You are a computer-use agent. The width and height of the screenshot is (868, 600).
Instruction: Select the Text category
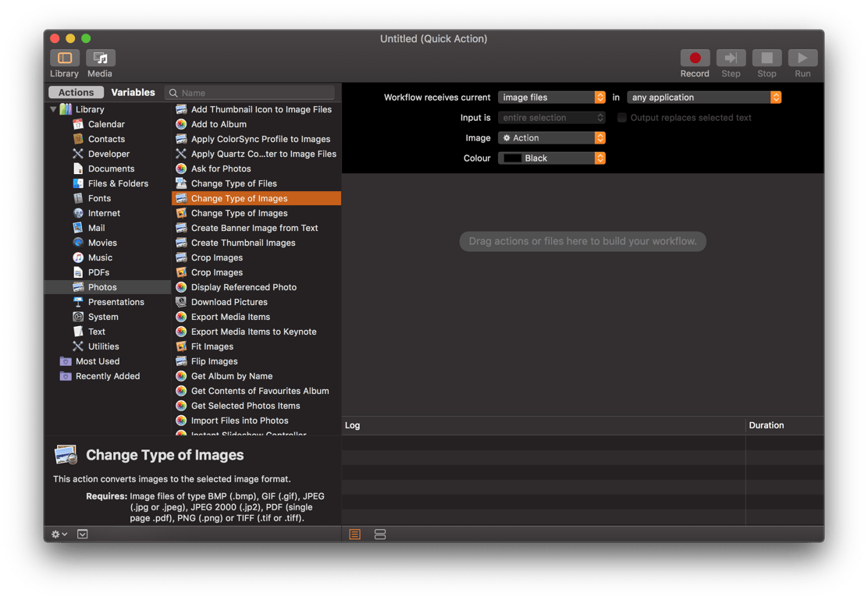96,332
